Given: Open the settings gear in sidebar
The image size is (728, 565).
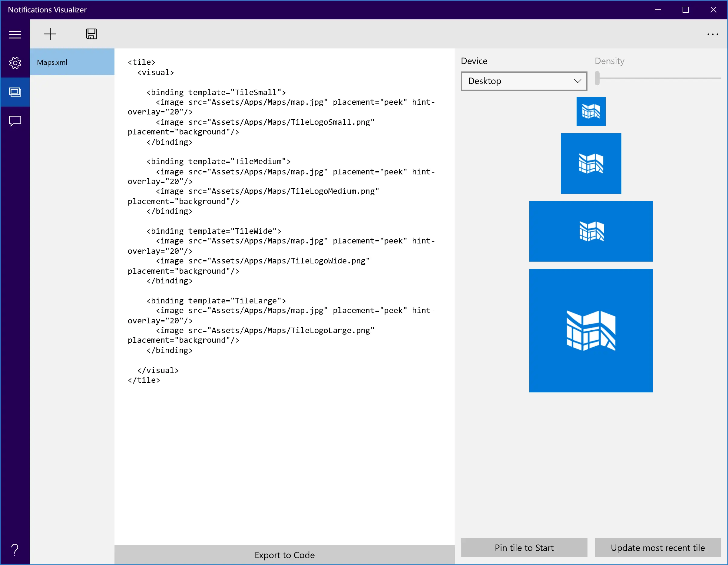Looking at the screenshot, I should [15, 63].
